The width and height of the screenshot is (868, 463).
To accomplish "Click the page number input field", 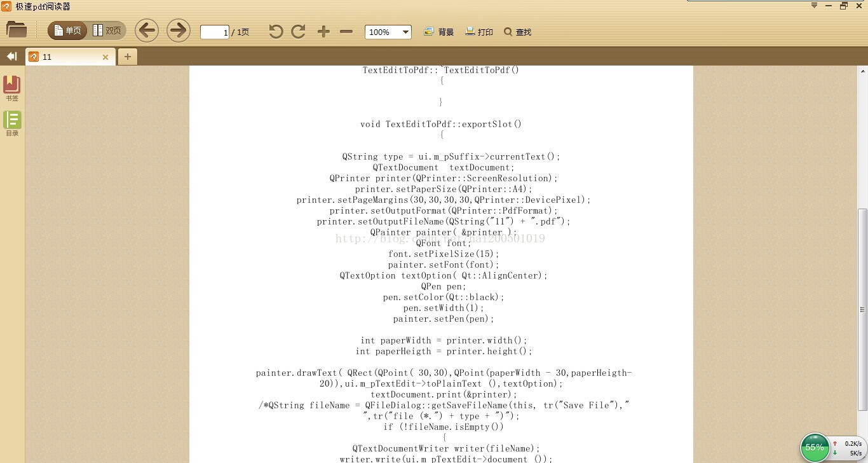I will [214, 32].
